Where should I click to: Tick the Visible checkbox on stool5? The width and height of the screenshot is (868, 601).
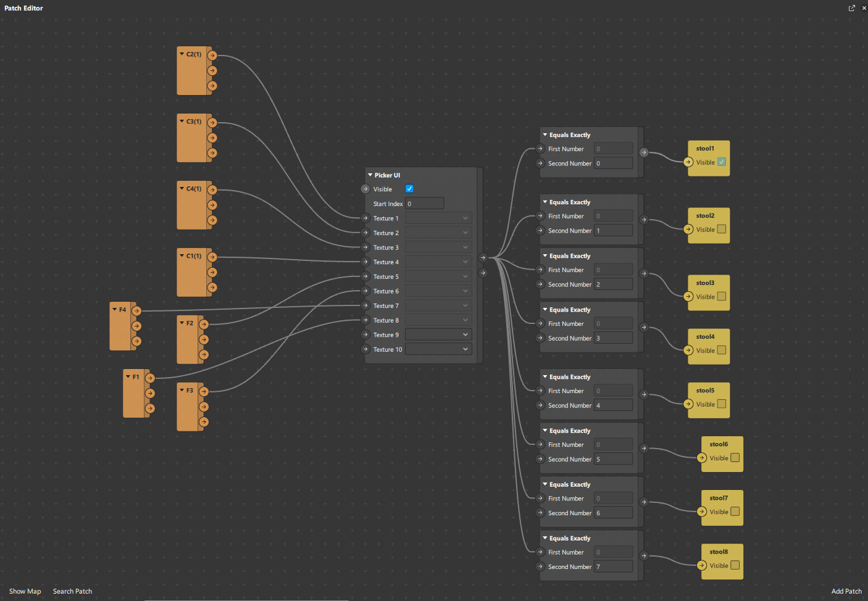pos(722,404)
